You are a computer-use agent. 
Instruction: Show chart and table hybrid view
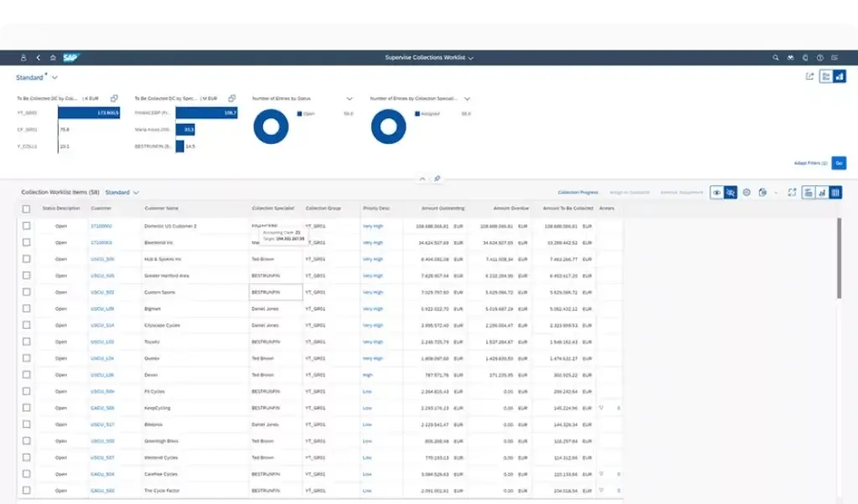point(809,193)
